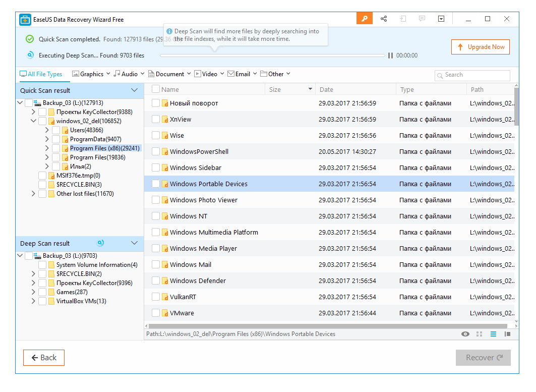The width and height of the screenshot is (536, 392).
Task: Click the deep scan progress bar
Action: 272,55
